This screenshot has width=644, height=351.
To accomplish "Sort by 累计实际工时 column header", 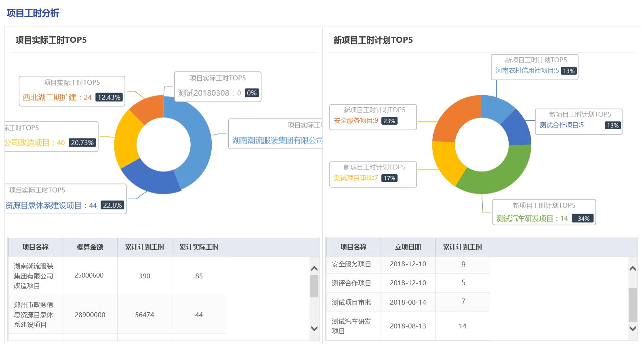I will 199,247.
